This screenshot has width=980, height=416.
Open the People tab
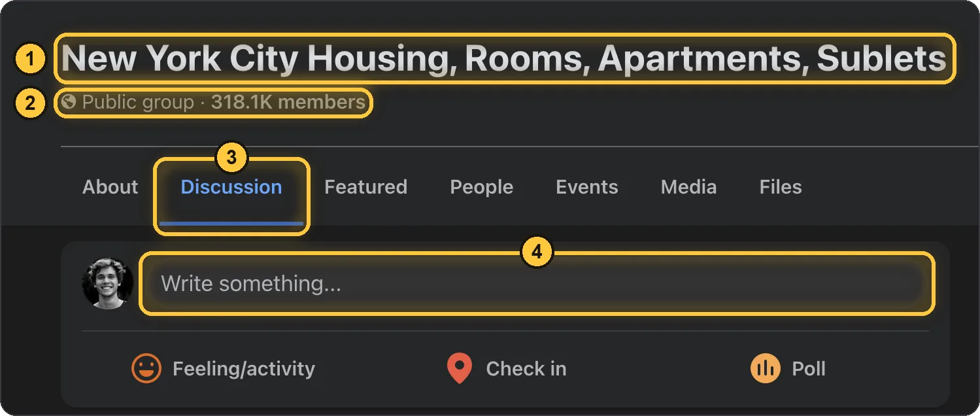(482, 187)
